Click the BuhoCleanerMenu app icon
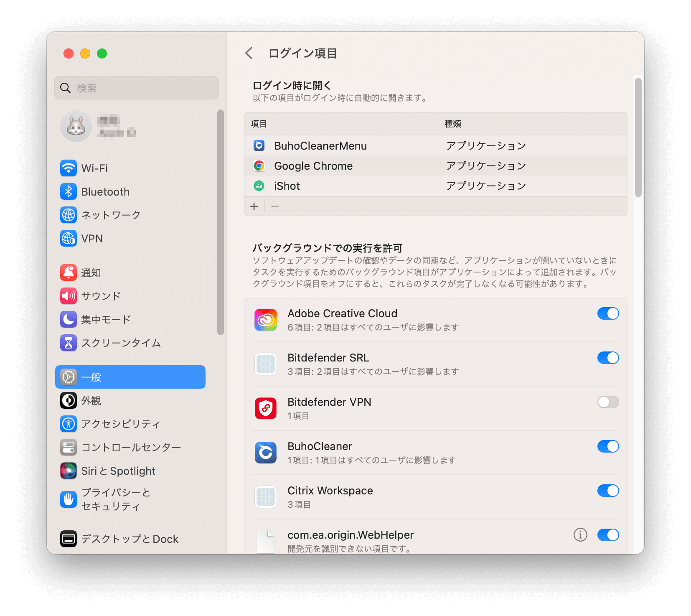The width and height of the screenshot is (691, 616). 259,145
